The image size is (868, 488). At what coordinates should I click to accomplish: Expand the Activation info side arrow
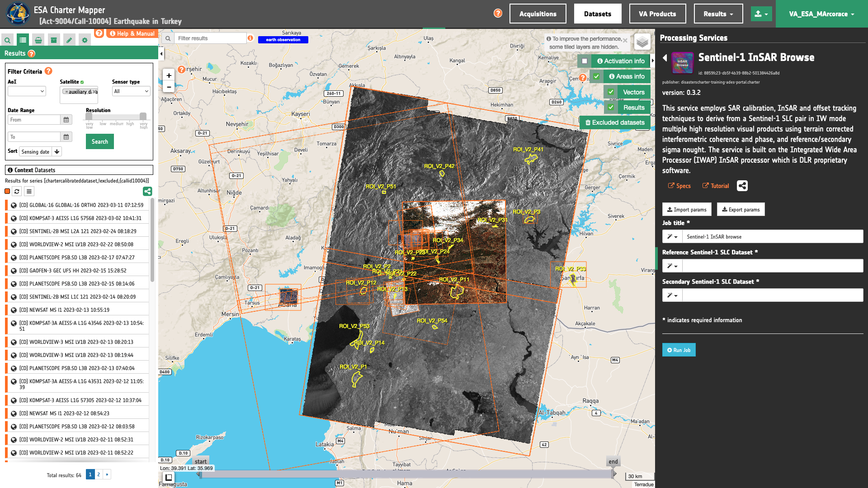(x=653, y=61)
